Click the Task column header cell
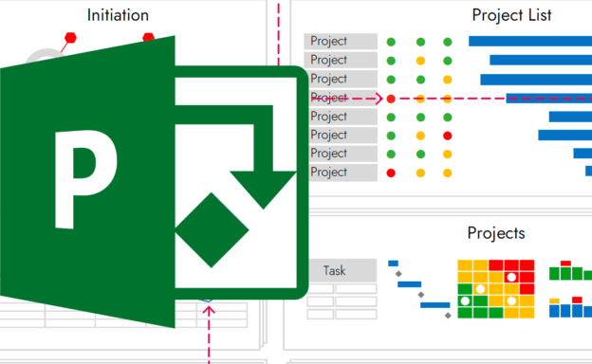The image size is (592, 364). [342, 270]
